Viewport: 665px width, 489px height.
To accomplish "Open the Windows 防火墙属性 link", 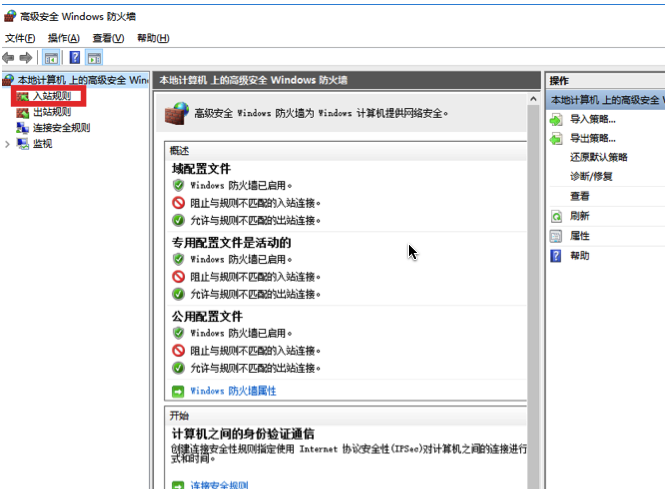I will [x=233, y=391].
